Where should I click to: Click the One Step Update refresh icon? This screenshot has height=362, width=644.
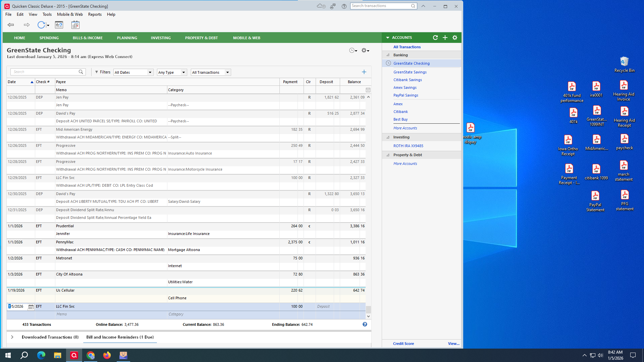click(41, 25)
